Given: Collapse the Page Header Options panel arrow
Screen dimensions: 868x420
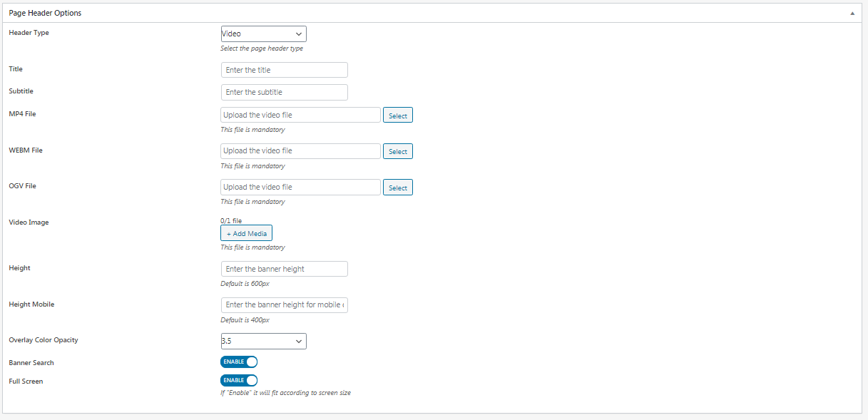Looking at the screenshot, I should (x=852, y=13).
